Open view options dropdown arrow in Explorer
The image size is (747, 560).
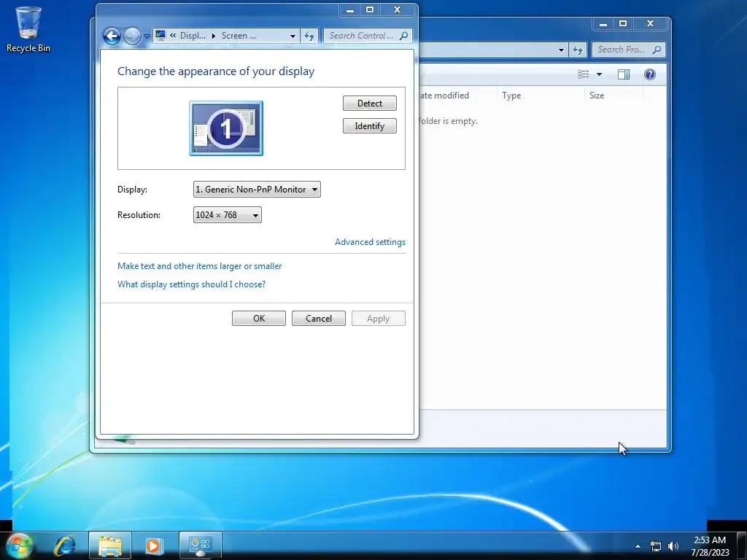click(599, 74)
